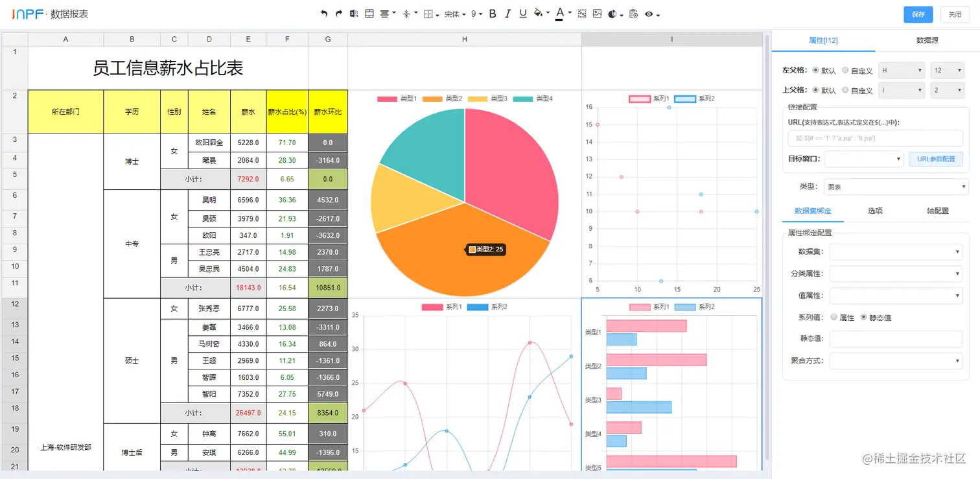
Task: Open 上父格 column dropdown showing I
Action: click(902, 90)
